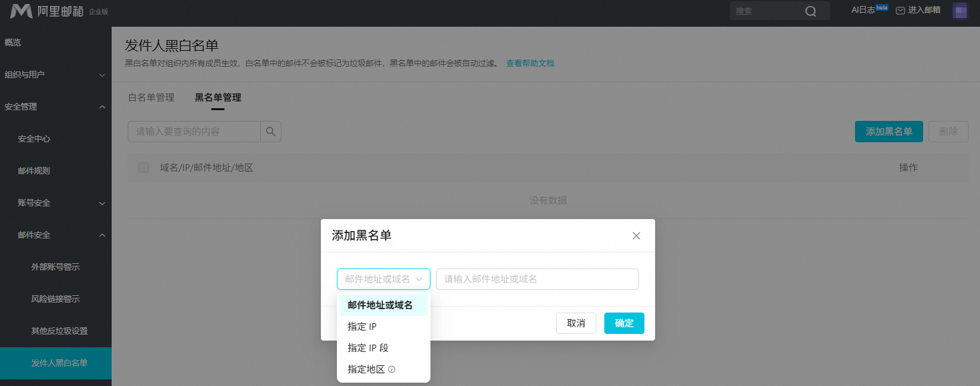Click the blacklist query search icon button
The height and width of the screenshot is (386, 980).
pos(271,132)
